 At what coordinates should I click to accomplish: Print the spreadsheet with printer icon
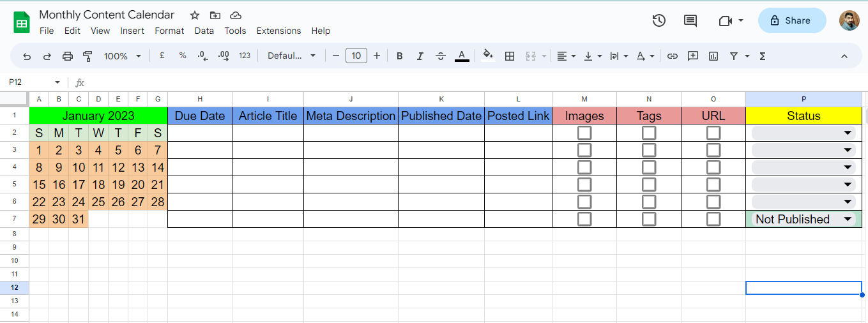(68, 56)
